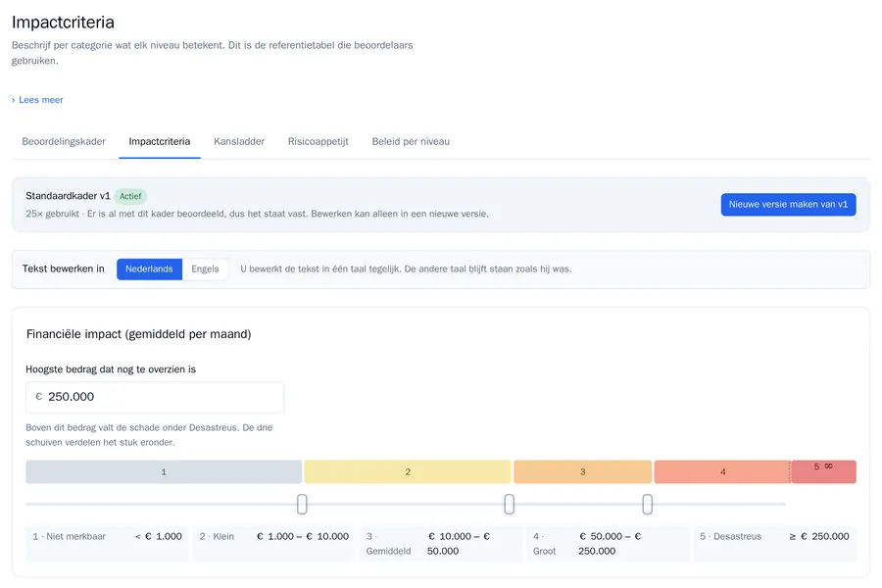Click the '3 · Gemiddeld' label
This screenshot has height=588, width=882.
coord(388,544)
